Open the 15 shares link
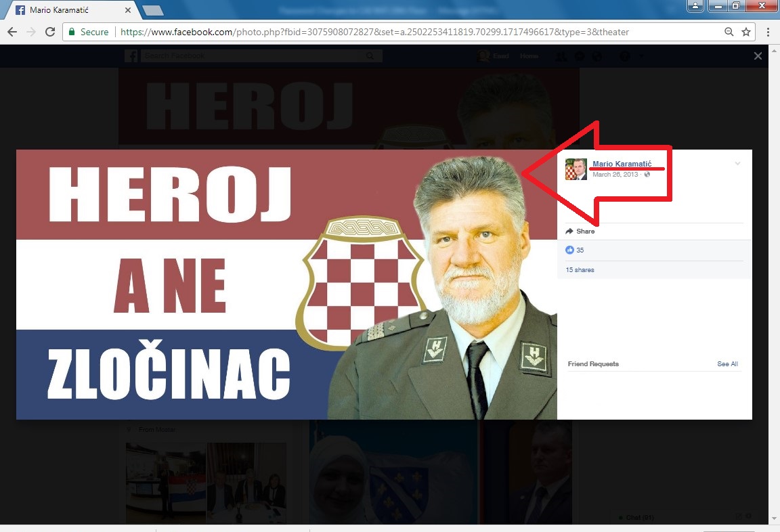 click(x=580, y=270)
